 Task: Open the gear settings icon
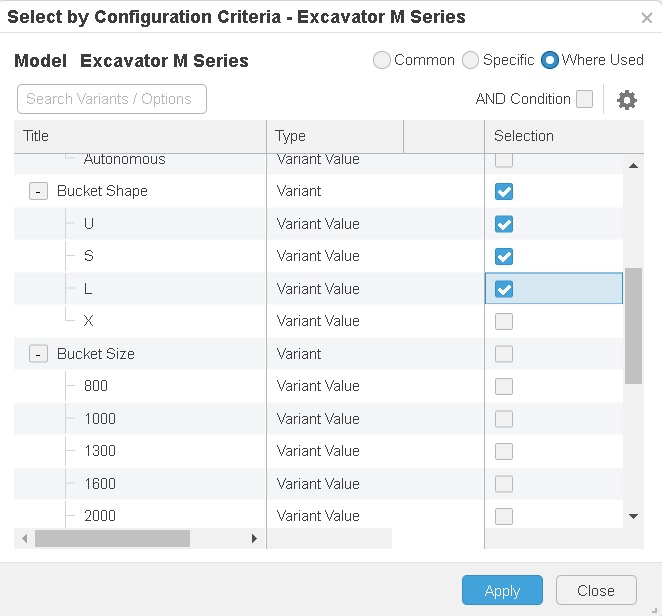pyautogui.click(x=627, y=100)
